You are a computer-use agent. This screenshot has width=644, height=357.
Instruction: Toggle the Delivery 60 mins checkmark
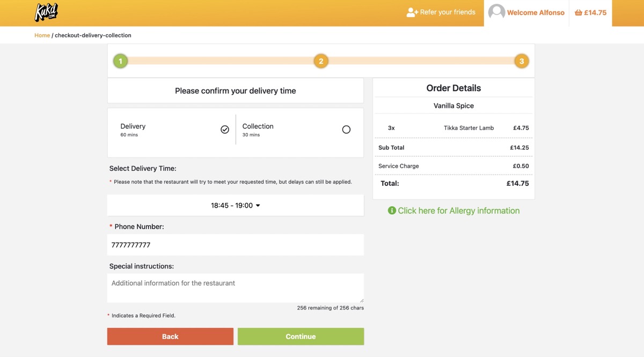click(225, 129)
